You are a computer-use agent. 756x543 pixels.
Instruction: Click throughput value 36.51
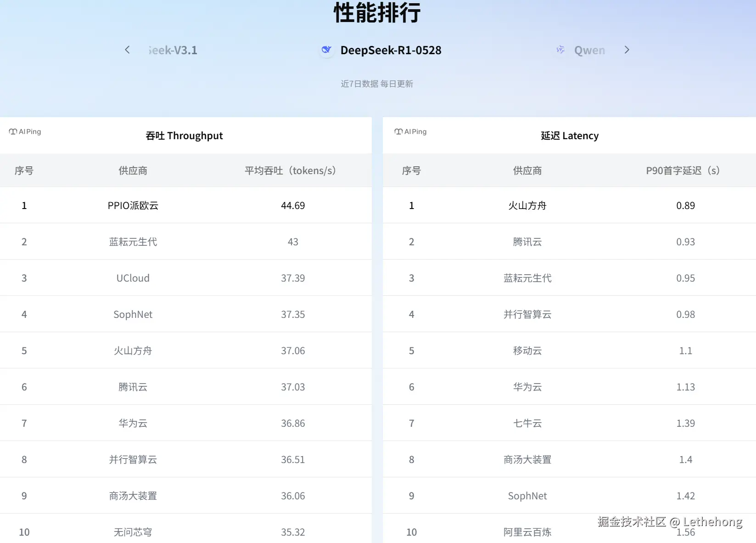[293, 459]
